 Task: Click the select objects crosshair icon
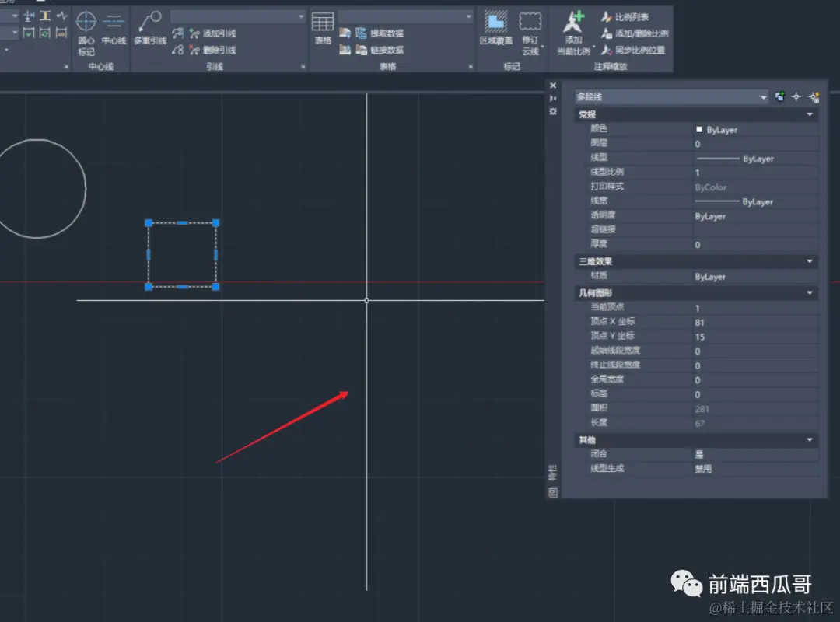click(x=796, y=96)
